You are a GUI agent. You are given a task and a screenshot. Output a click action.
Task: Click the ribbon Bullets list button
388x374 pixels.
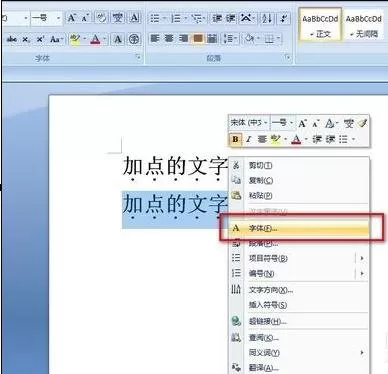tap(155, 18)
